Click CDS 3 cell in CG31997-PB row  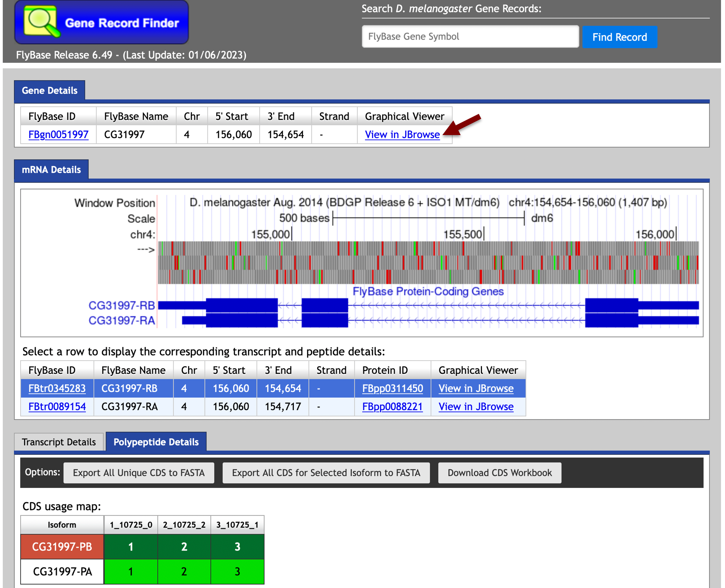click(237, 547)
